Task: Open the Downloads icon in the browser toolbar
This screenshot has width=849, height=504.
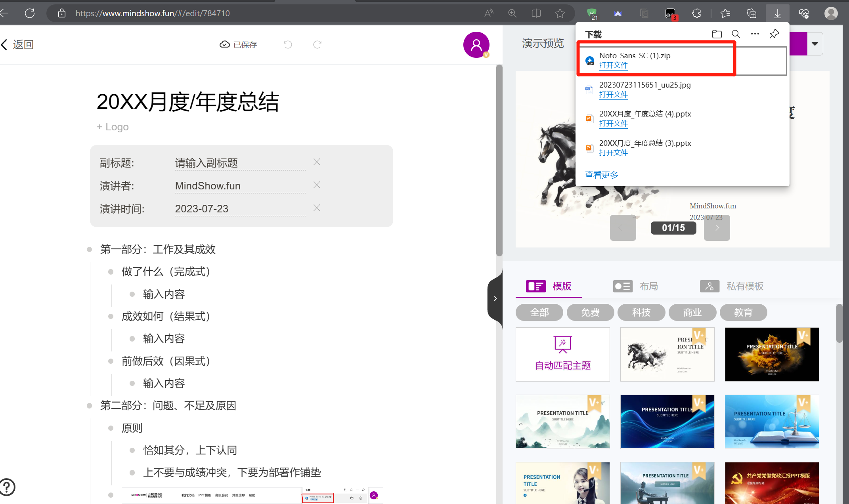Action: (x=777, y=13)
